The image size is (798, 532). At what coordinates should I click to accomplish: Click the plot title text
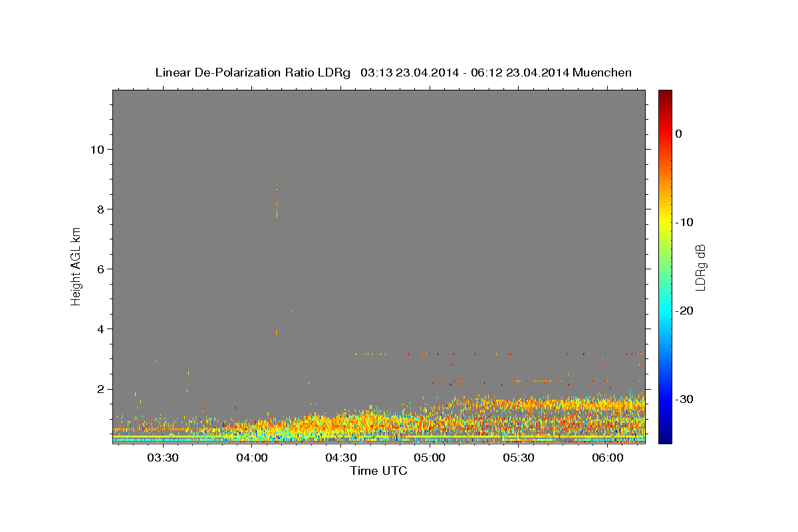pyautogui.click(x=393, y=72)
